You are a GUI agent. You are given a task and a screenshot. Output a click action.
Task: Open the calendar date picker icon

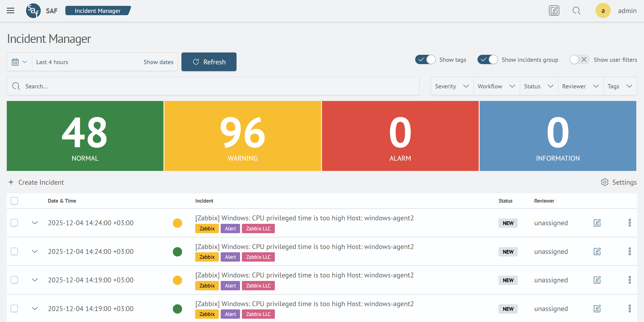(15, 62)
